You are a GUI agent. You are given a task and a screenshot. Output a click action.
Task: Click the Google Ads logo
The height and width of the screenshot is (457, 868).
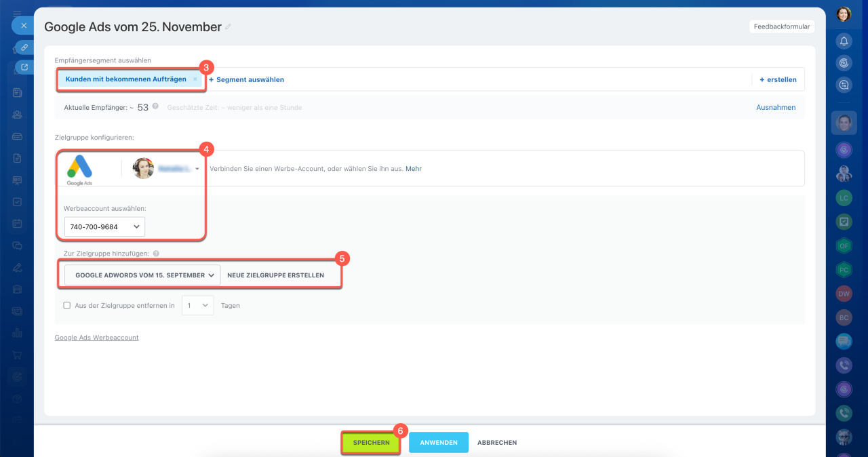(80, 168)
